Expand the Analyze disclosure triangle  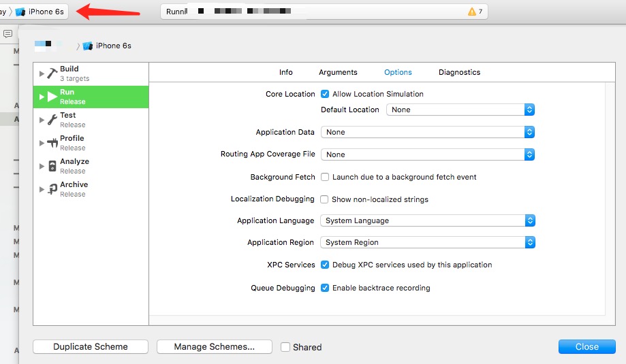point(42,166)
